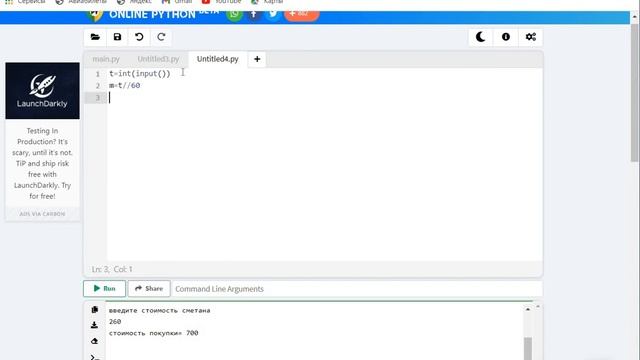Run the Python program
This screenshot has height=360, width=640.
pos(104,289)
